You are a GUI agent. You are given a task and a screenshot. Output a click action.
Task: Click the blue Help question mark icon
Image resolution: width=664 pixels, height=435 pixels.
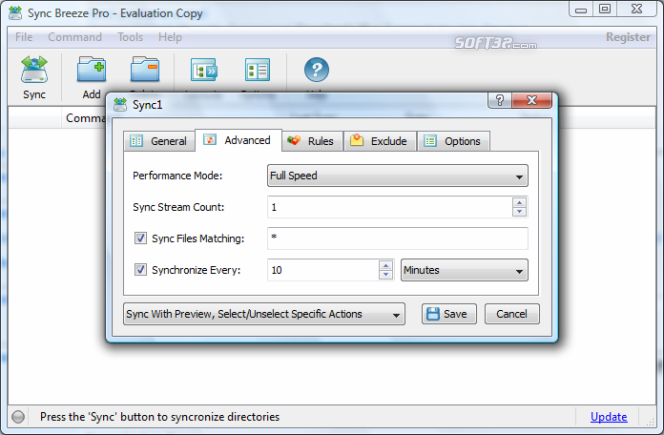(316, 69)
